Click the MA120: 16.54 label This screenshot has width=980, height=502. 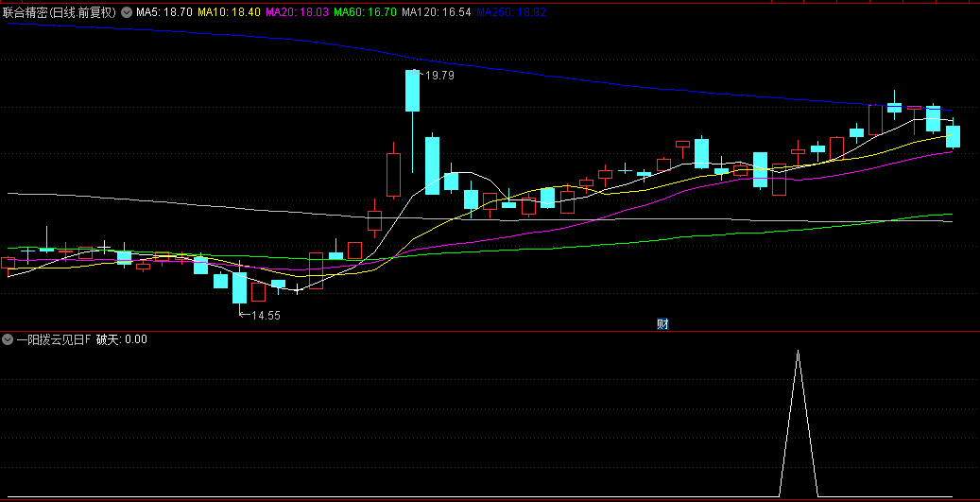(x=437, y=12)
